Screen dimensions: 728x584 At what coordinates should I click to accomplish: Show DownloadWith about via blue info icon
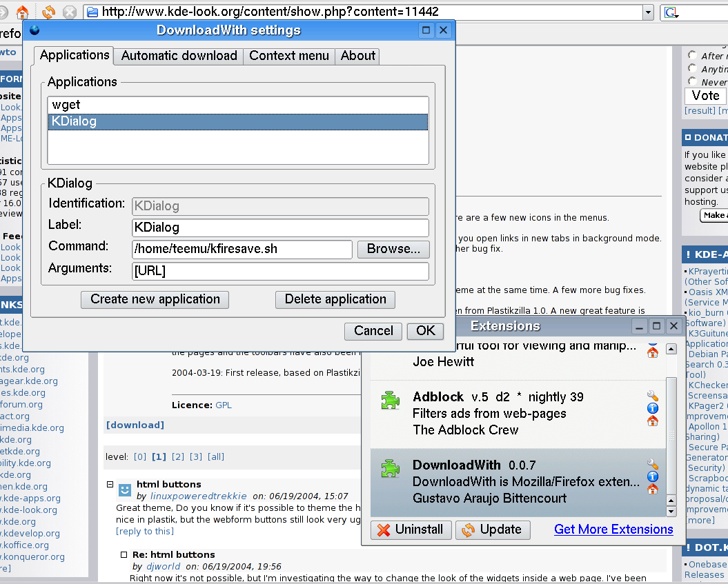pos(652,476)
